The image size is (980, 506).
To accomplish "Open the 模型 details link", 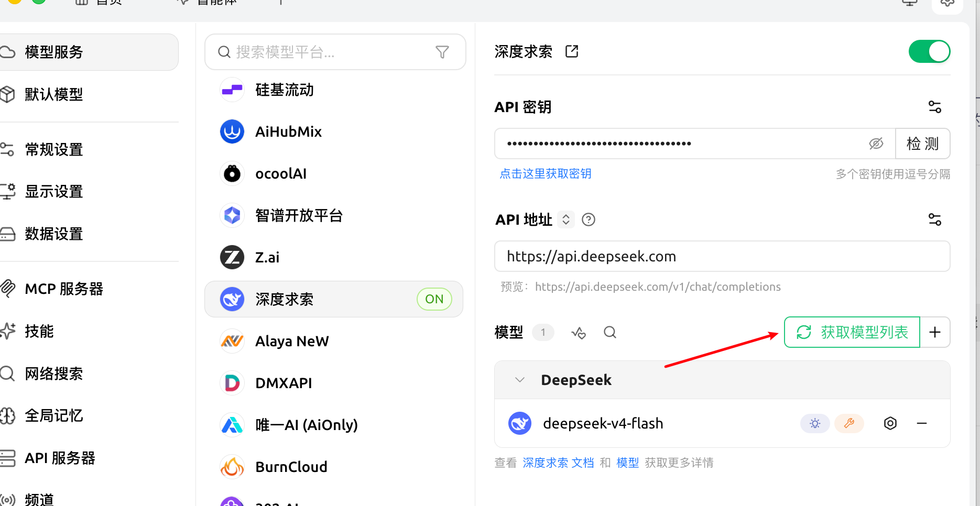I will [628, 463].
